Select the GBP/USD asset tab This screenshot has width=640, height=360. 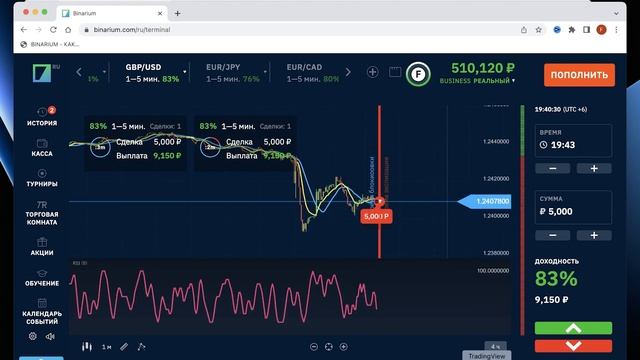coord(152,73)
